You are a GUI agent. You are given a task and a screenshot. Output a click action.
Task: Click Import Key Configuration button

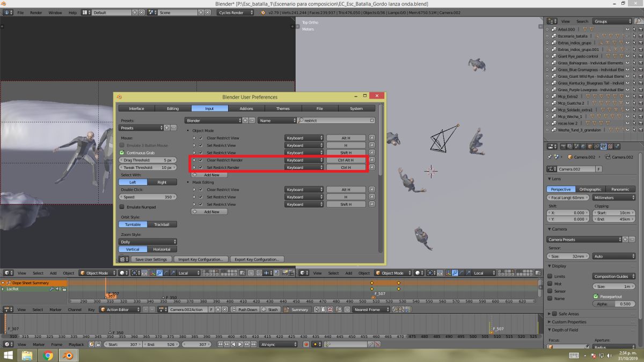click(201, 259)
